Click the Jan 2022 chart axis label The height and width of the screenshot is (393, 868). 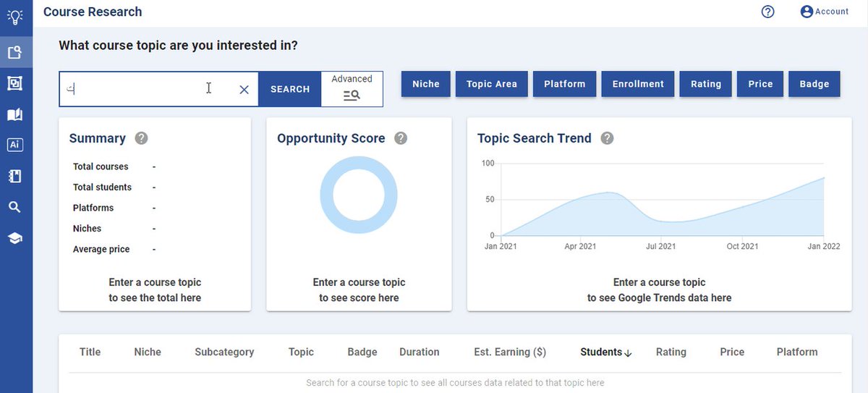824,247
